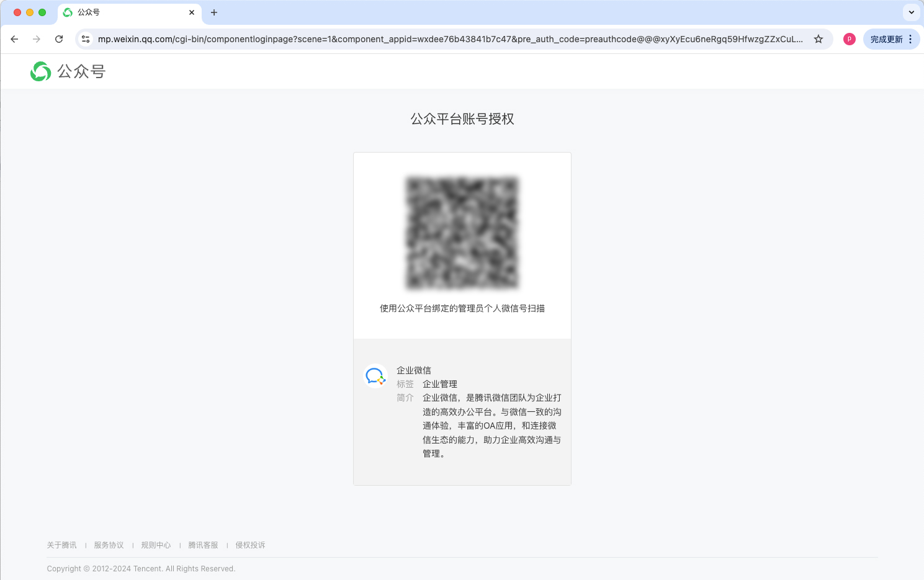Click the 企业微信 chat bubble icon
924x580 pixels.
[375, 376]
